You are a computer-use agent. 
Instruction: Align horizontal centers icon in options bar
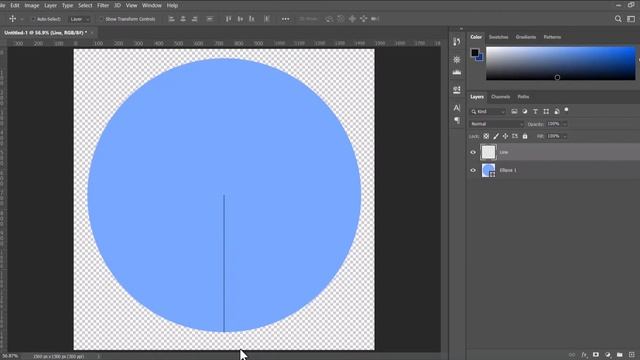point(183,19)
